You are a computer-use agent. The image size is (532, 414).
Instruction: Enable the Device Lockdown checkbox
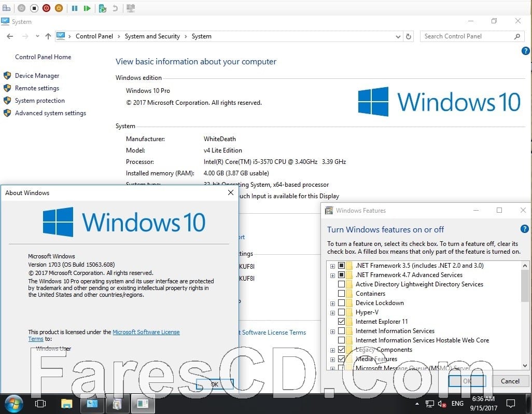[341, 303]
